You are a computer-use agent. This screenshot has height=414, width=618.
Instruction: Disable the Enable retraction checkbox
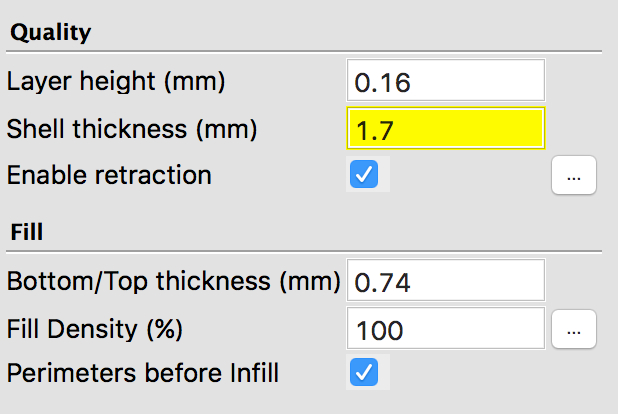pyautogui.click(x=364, y=175)
